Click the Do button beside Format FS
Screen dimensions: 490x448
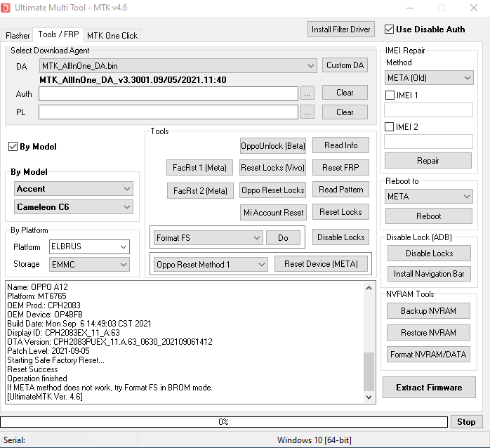(283, 238)
